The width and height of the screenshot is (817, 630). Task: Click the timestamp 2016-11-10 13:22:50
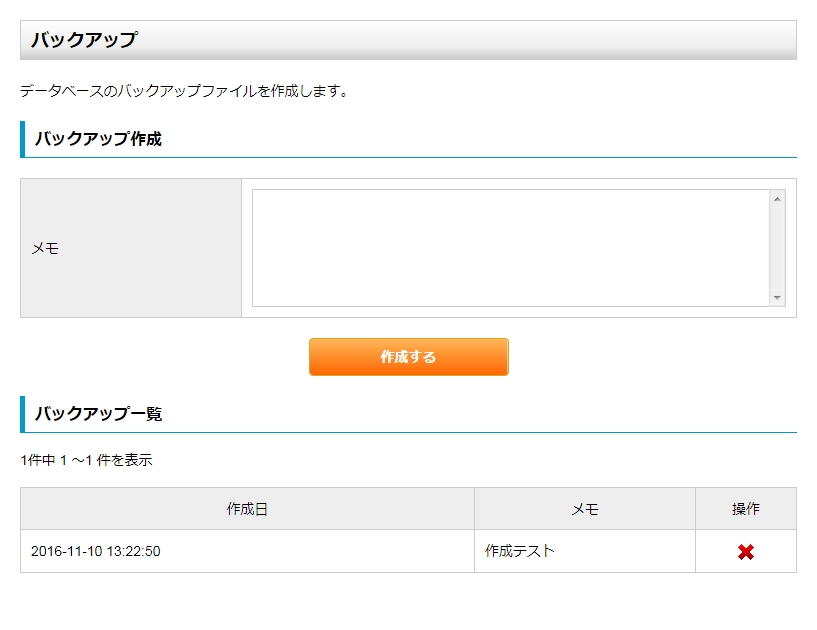click(95, 551)
